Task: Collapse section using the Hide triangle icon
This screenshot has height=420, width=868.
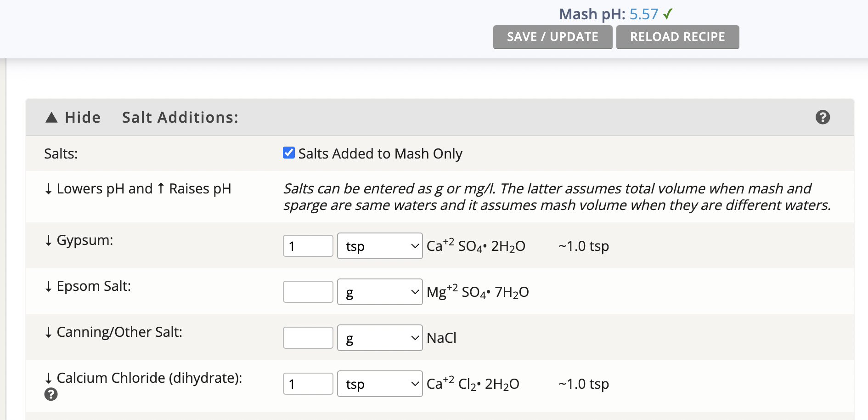Action: pyautogui.click(x=51, y=118)
